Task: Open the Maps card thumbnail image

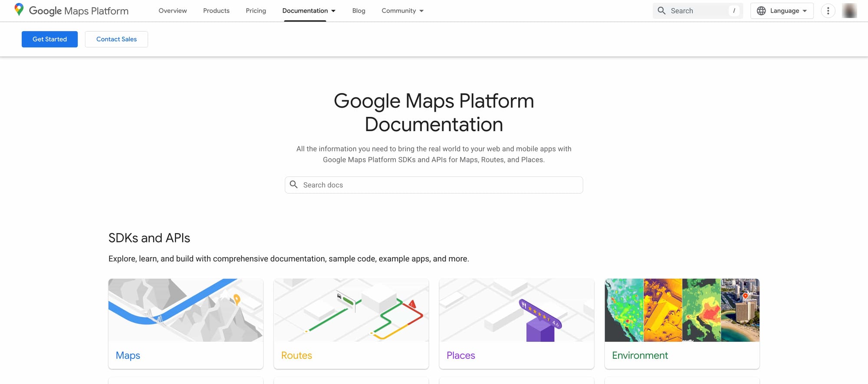Action: pos(186,310)
